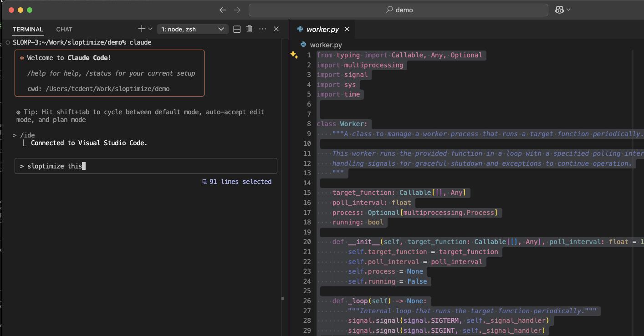This screenshot has height=336, width=644.
Task: Kill terminal with the trash icon
Action: [x=249, y=29]
